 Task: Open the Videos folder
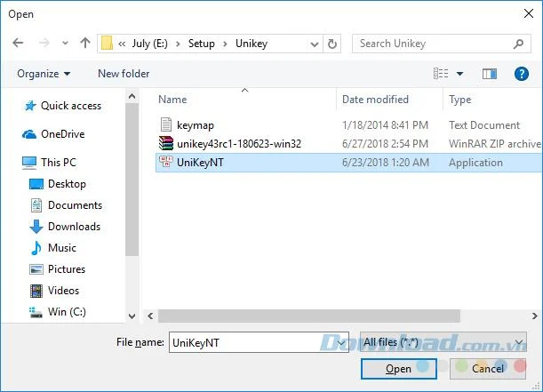63,291
